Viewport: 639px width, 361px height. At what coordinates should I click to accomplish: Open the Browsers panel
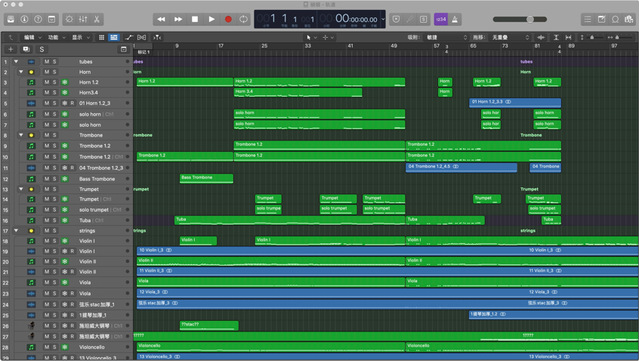point(629,19)
